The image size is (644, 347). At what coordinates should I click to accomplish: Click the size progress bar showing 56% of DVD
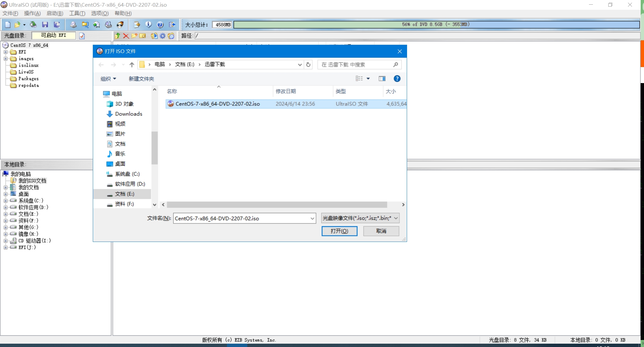[x=436, y=25]
